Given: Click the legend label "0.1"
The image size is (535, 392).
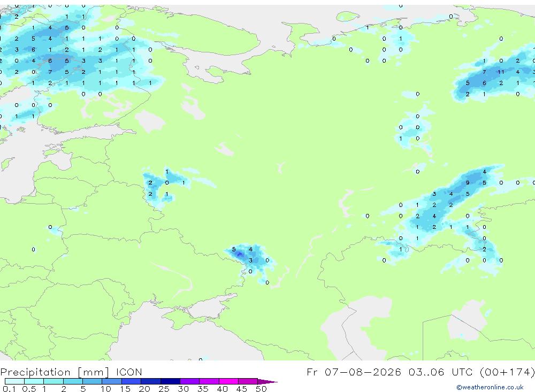Looking at the screenshot, I should click(x=9, y=389).
